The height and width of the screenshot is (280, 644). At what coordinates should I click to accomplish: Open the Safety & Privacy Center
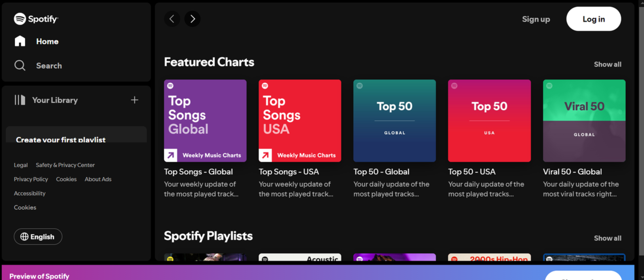pos(65,165)
